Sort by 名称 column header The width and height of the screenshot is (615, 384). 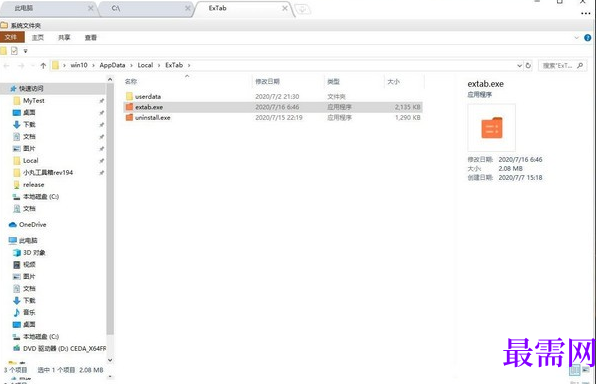[131, 82]
